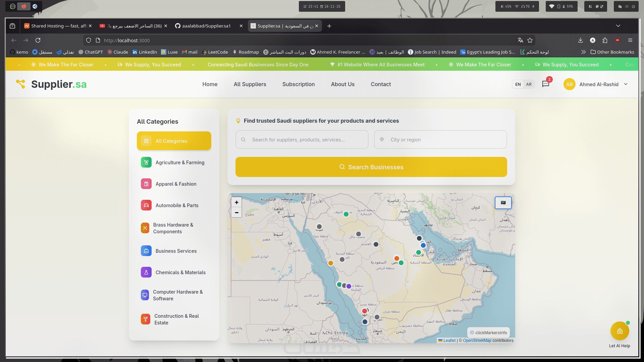The width and height of the screenshot is (644, 362).
Task: Click the Search Businesses button
Action: pos(371,167)
